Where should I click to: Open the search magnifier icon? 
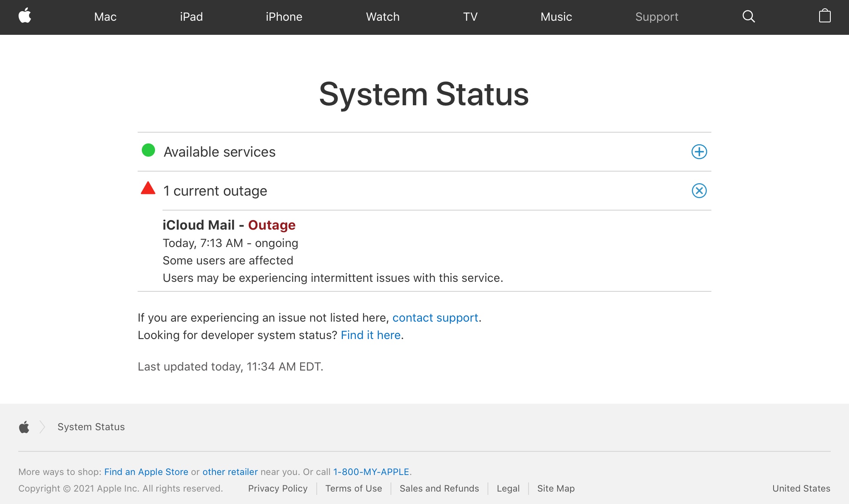[748, 17]
